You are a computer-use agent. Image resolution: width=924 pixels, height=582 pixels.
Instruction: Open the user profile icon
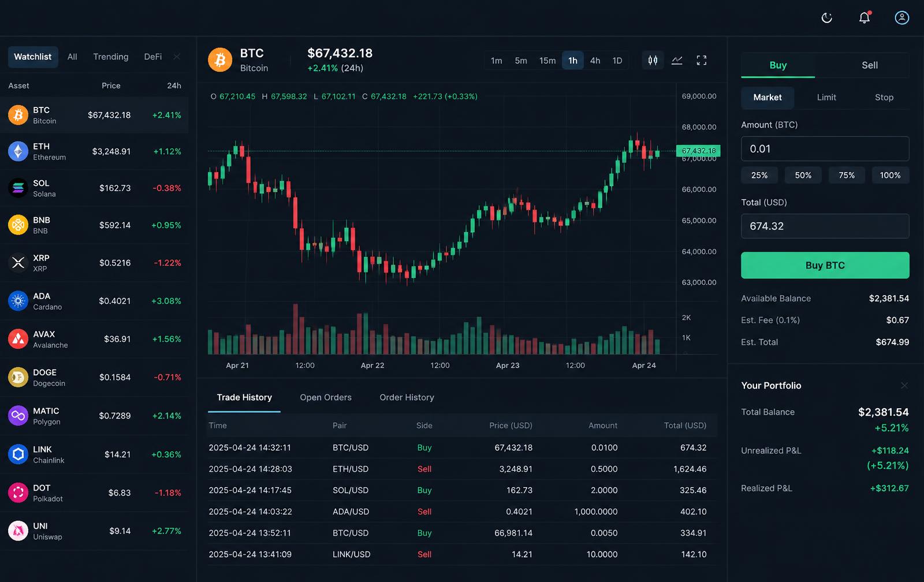click(x=902, y=18)
